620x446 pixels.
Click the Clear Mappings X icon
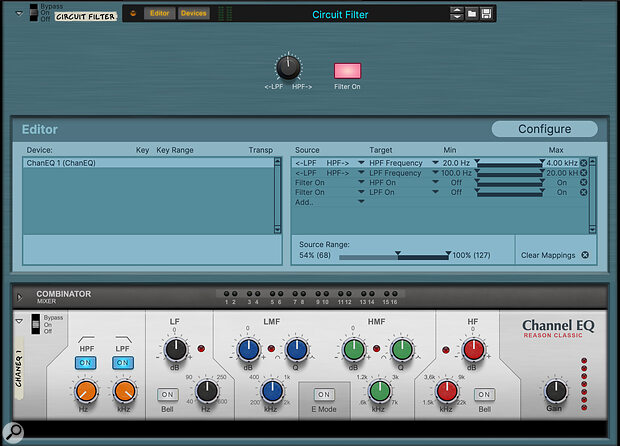(585, 255)
